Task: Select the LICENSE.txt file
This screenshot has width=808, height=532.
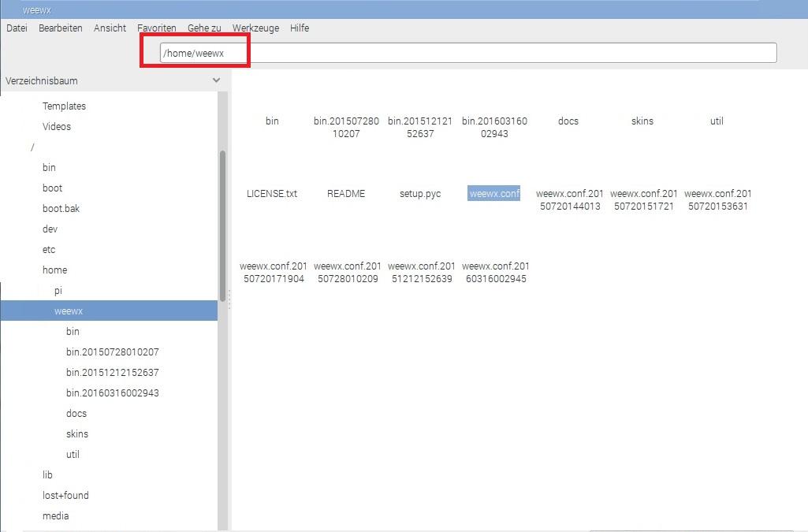Action: click(272, 193)
